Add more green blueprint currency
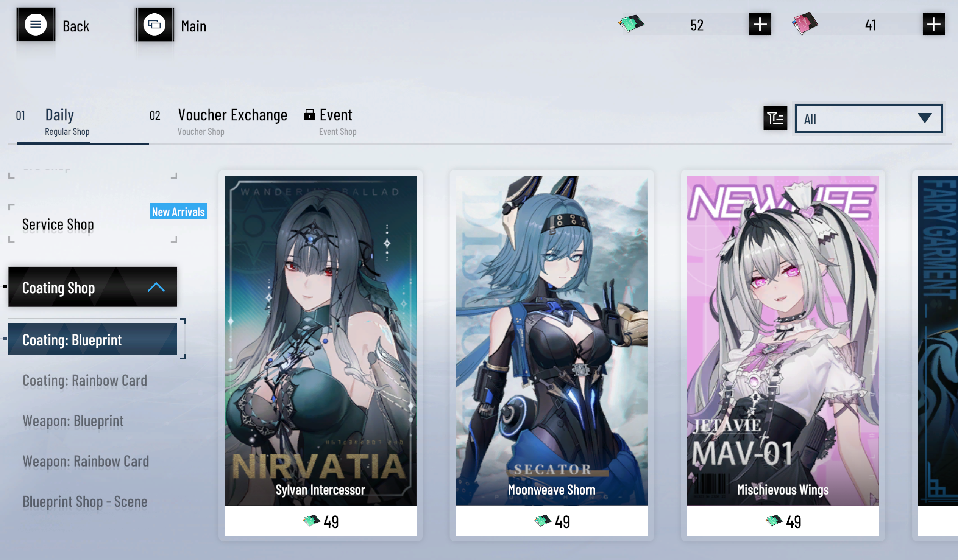Image resolution: width=958 pixels, height=560 pixels. point(760,24)
